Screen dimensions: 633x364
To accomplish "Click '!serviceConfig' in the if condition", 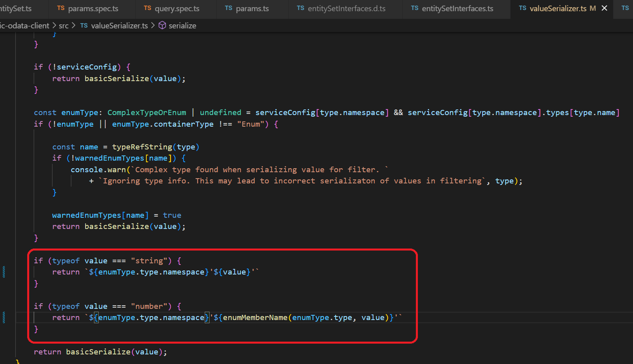I will 85,67.
